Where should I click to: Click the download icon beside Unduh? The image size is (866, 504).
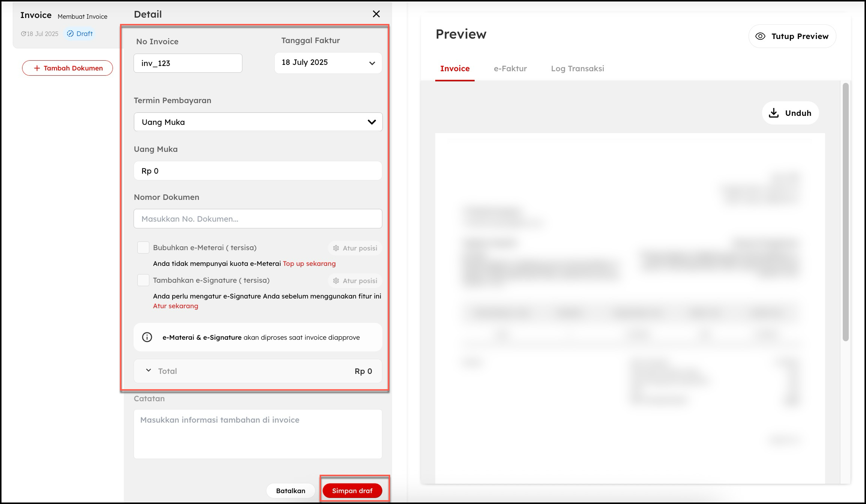(x=774, y=113)
